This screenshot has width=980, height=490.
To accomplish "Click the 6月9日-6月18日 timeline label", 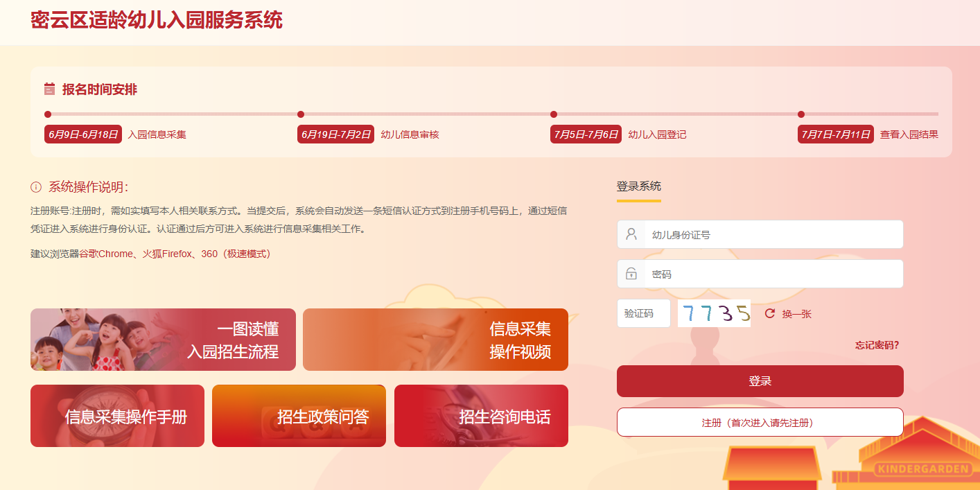I will point(83,134).
